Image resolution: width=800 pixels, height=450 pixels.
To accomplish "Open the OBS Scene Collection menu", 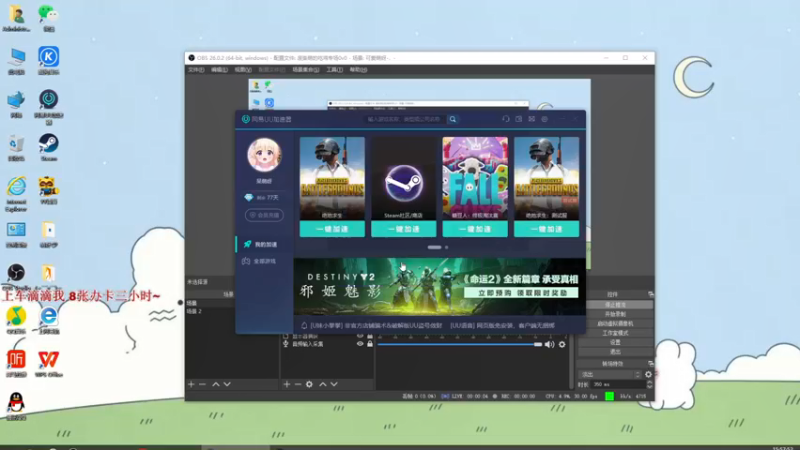I will pyautogui.click(x=306, y=70).
